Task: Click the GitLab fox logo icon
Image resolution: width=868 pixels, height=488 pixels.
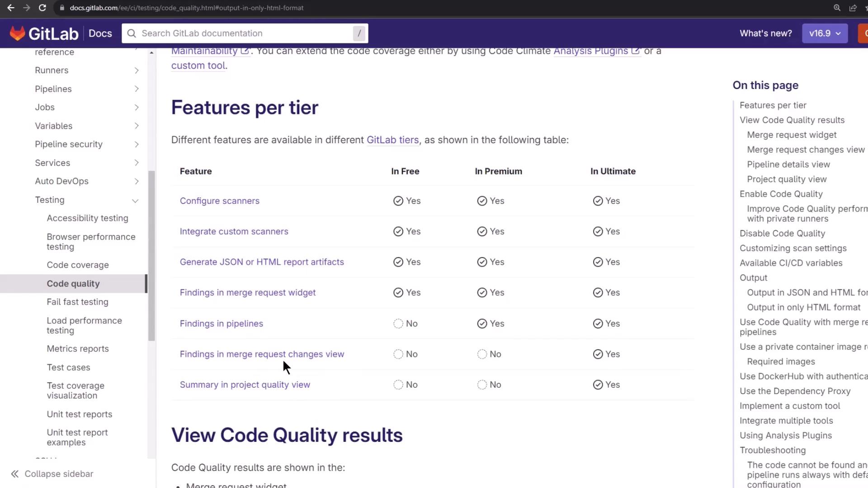Action: pos(17,33)
